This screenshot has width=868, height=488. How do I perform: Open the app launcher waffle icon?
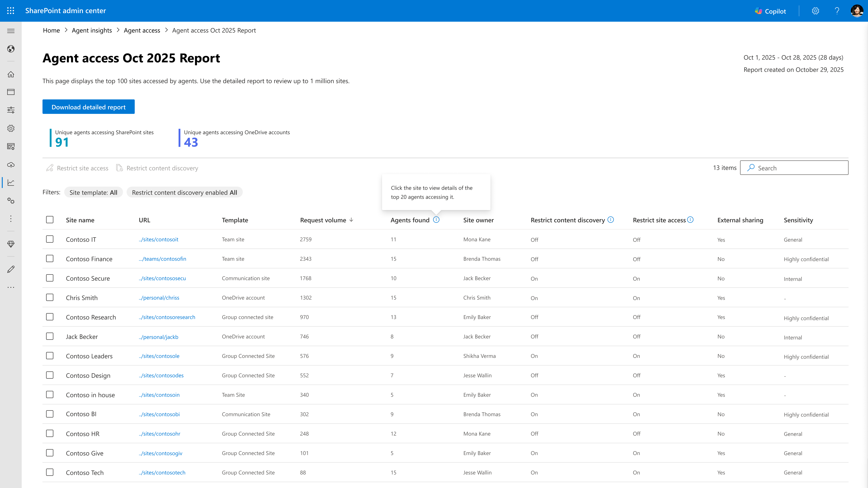(x=10, y=10)
